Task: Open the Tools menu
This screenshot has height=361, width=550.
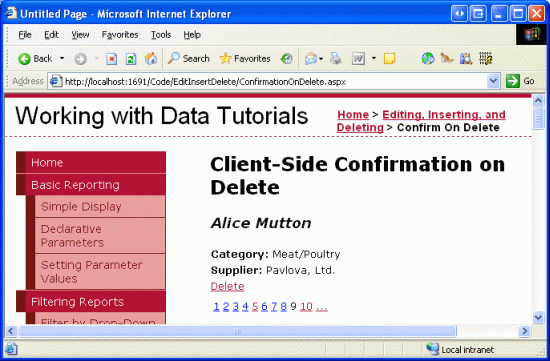Action: point(161,35)
